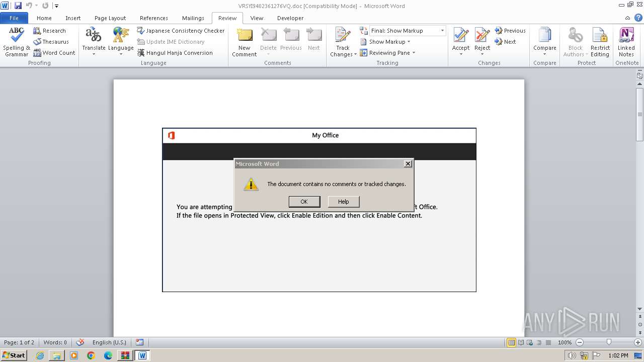644x362 pixels.
Task: Open File Explorer from taskbar
Action: pos(57,355)
